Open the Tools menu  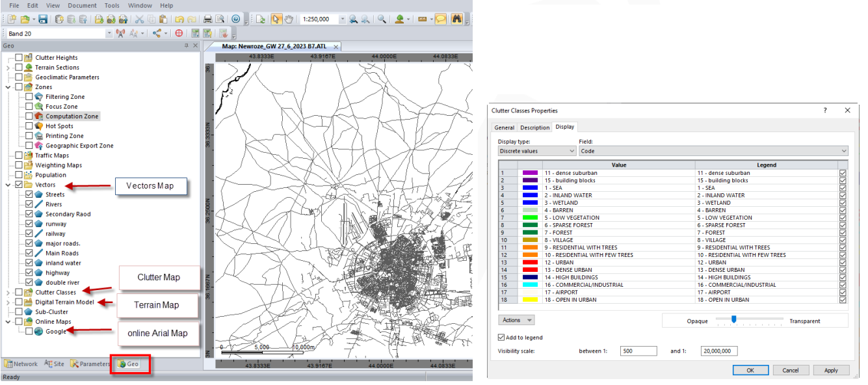tap(112, 5)
